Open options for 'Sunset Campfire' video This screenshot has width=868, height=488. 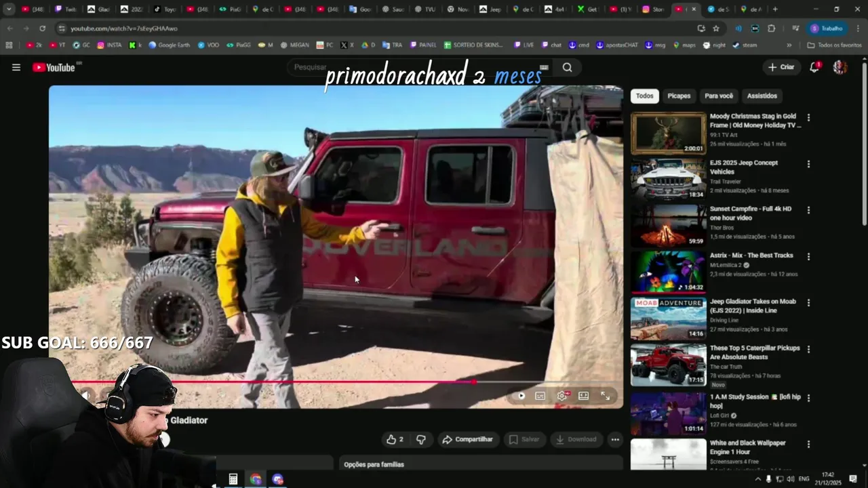[808, 210]
